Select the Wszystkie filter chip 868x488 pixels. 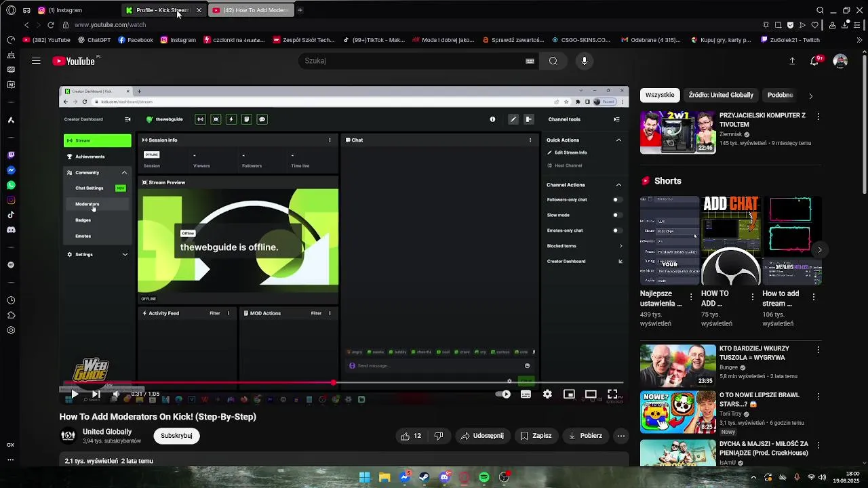(x=660, y=96)
